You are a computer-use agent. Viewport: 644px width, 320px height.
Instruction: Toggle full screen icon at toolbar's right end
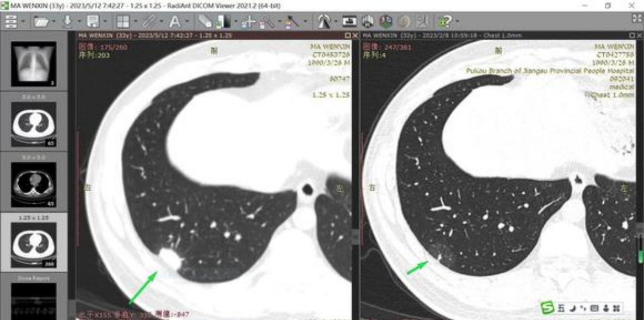point(637,18)
